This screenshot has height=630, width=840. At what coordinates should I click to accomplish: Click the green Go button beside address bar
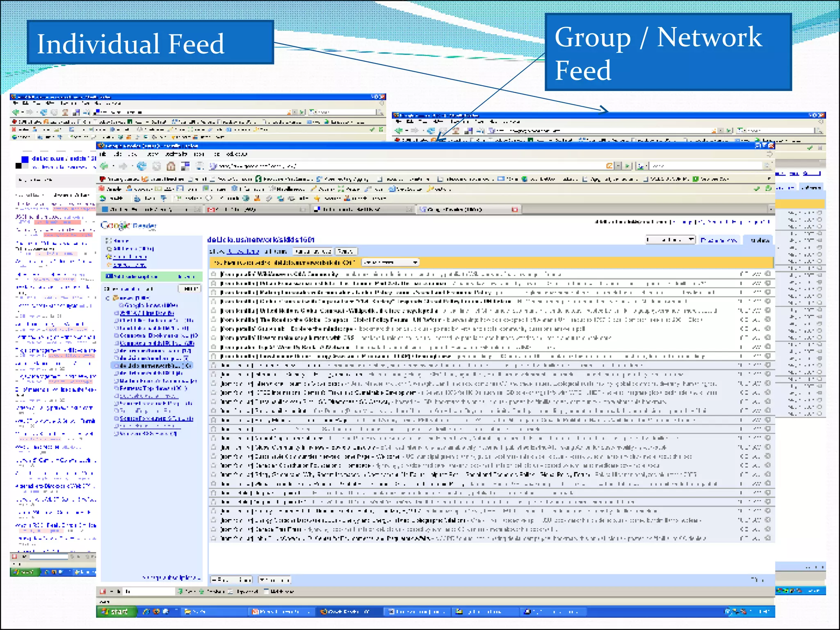coord(627,166)
